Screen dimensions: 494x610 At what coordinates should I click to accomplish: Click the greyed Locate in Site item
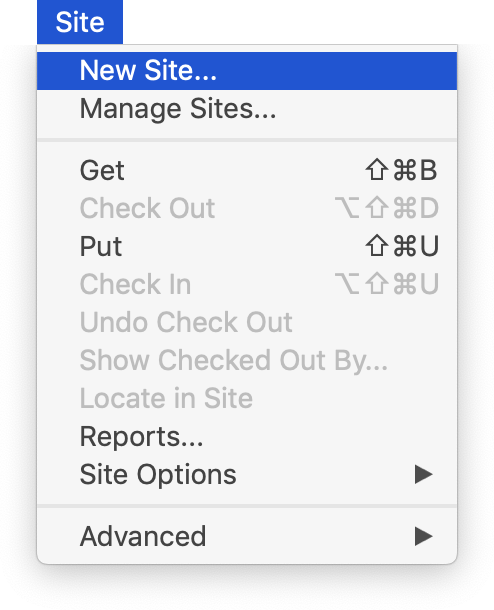(247, 399)
